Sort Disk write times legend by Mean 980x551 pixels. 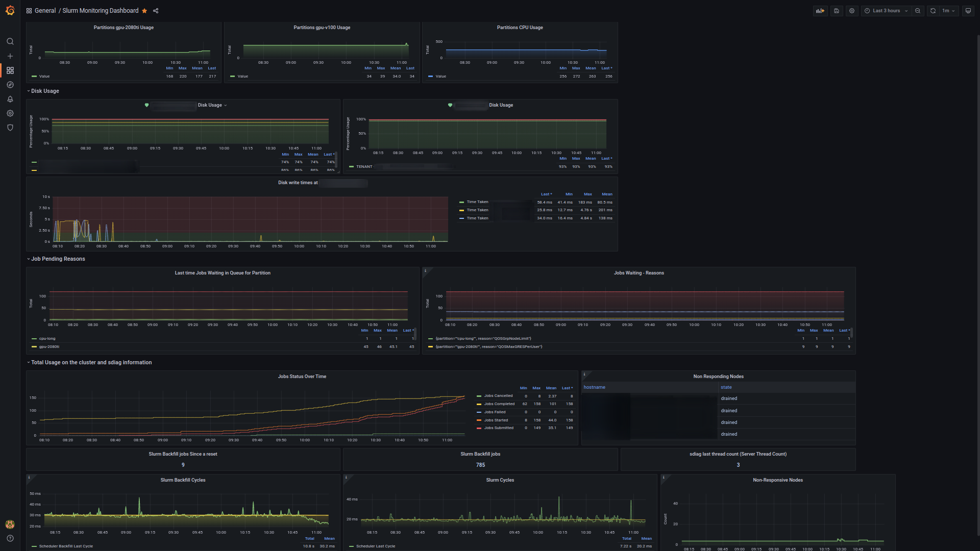[607, 194]
